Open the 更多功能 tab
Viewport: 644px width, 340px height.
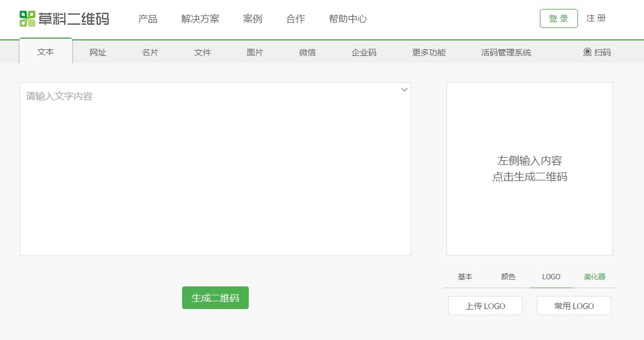tap(429, 52)
